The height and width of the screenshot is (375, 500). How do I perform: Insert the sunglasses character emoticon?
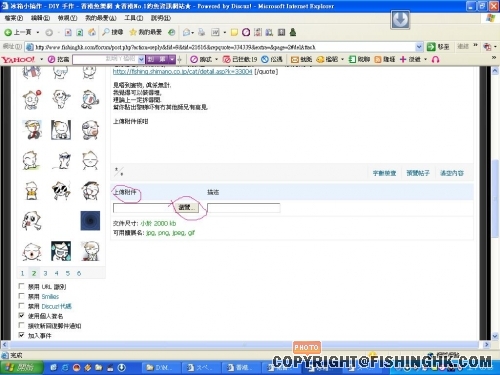coord(61,191)
